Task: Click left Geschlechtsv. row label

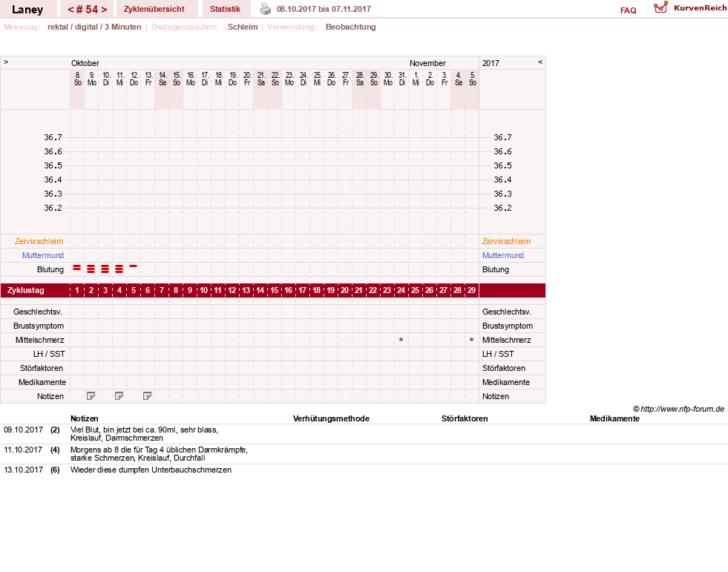Action: tap(38, 312)
